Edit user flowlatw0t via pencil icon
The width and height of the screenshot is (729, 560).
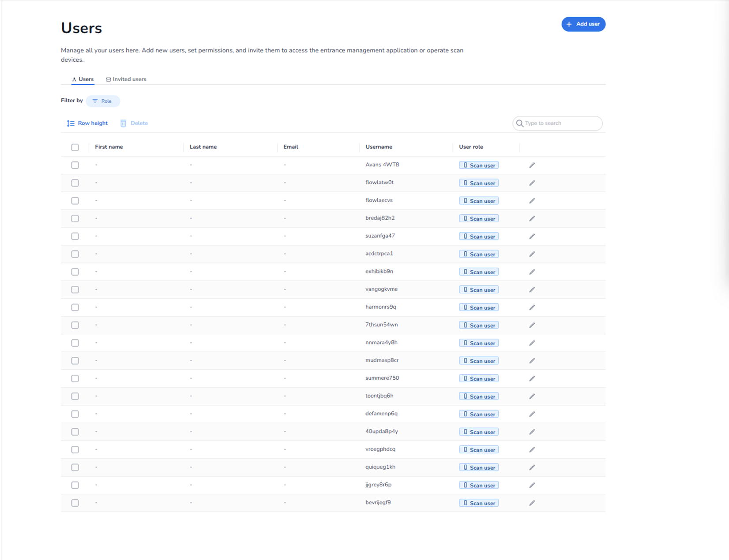[x=532, y=183]
